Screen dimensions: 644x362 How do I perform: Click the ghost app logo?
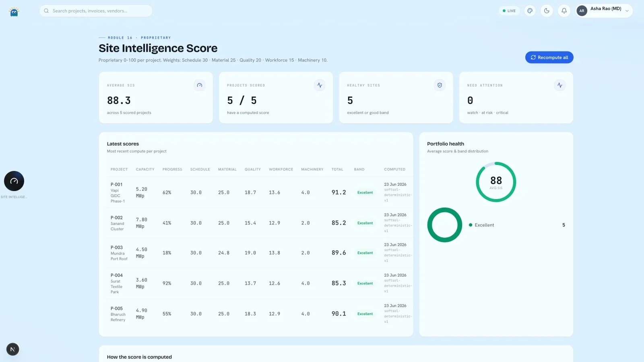pos(14,12)
